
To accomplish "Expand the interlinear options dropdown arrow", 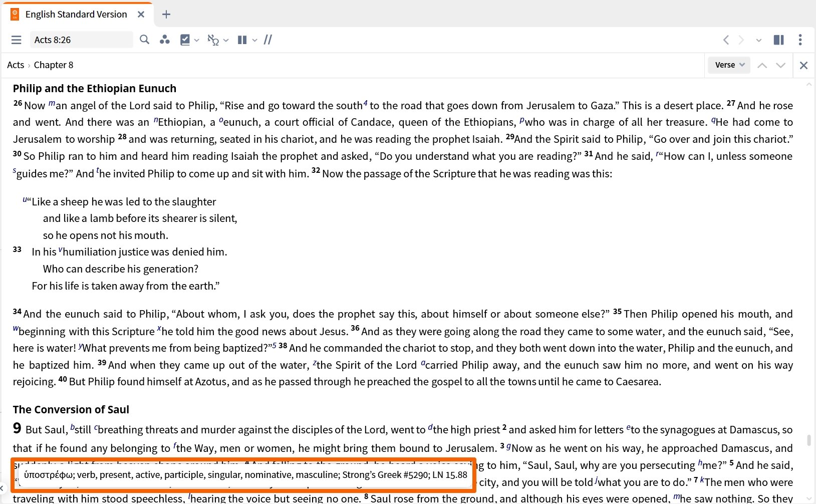I will 226,40.
